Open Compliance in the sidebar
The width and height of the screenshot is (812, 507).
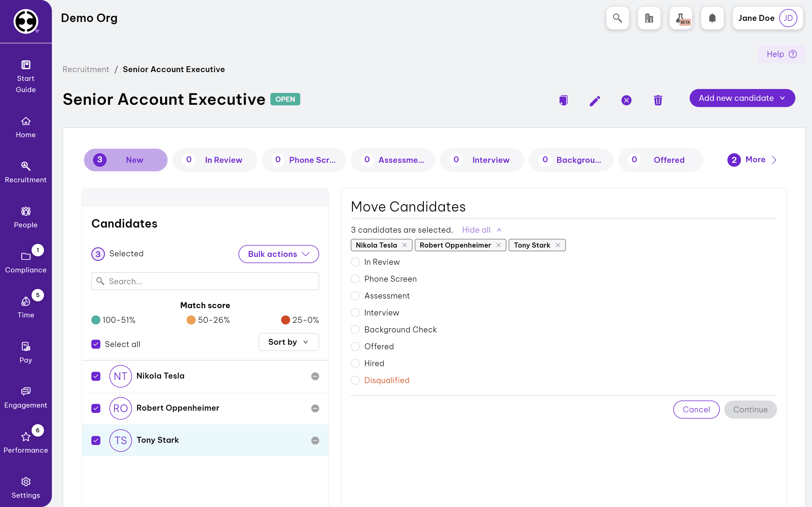point(26,263)
